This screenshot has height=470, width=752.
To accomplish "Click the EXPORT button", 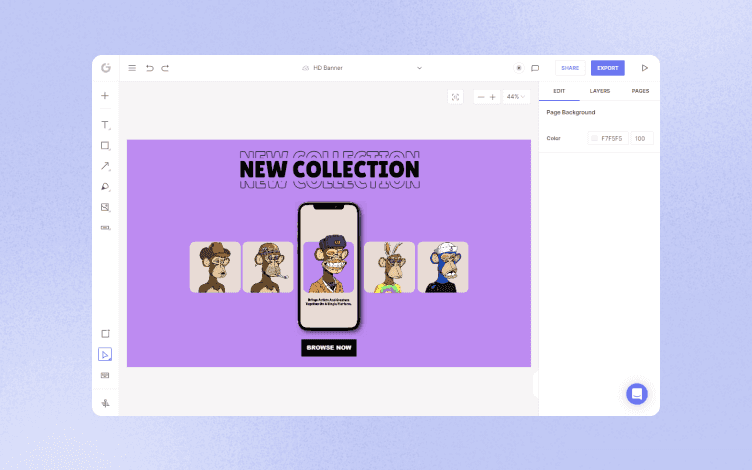I will (608, 68).
